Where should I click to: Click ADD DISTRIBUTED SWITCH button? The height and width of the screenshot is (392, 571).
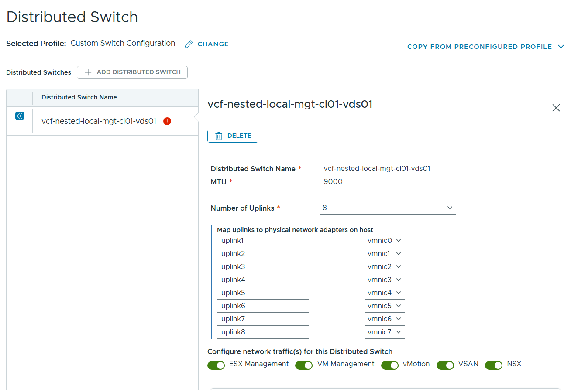[x=132, y=72]
